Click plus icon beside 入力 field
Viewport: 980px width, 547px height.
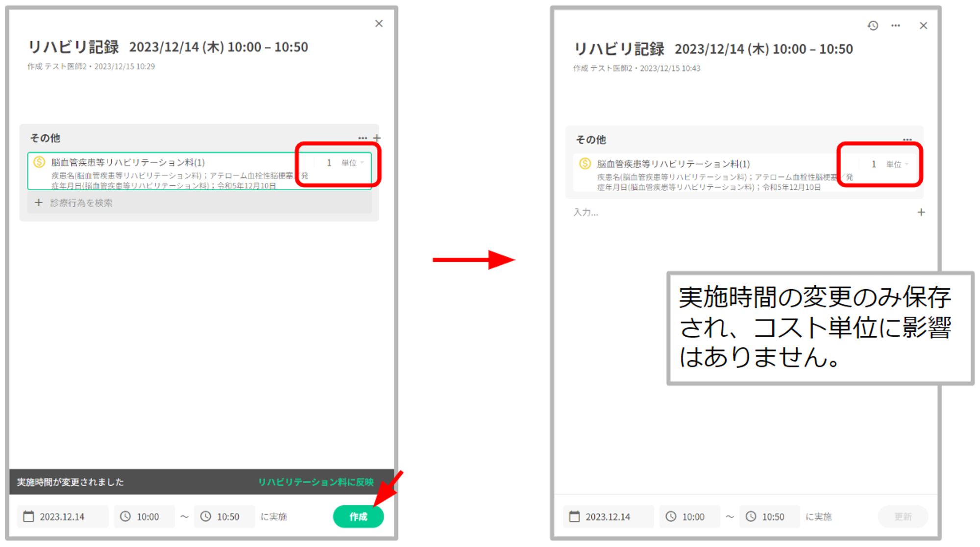click(921, 212)
